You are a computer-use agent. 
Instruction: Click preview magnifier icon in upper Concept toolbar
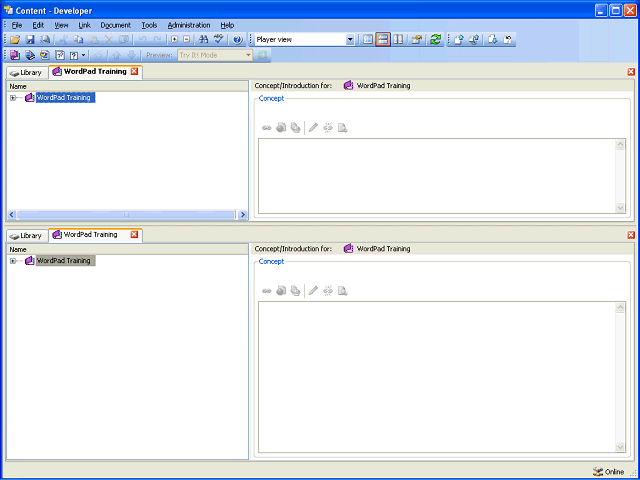pos(343,128)
